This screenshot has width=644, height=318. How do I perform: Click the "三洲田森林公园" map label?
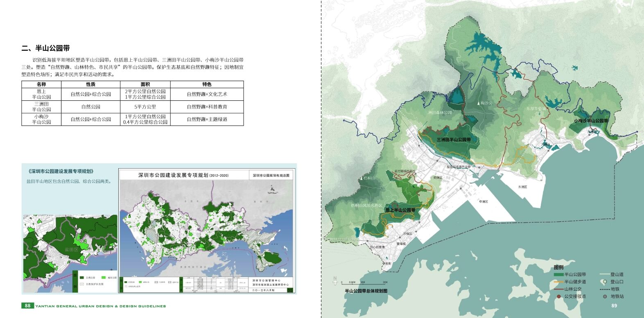pyautogui.click(x=438, y=112)
